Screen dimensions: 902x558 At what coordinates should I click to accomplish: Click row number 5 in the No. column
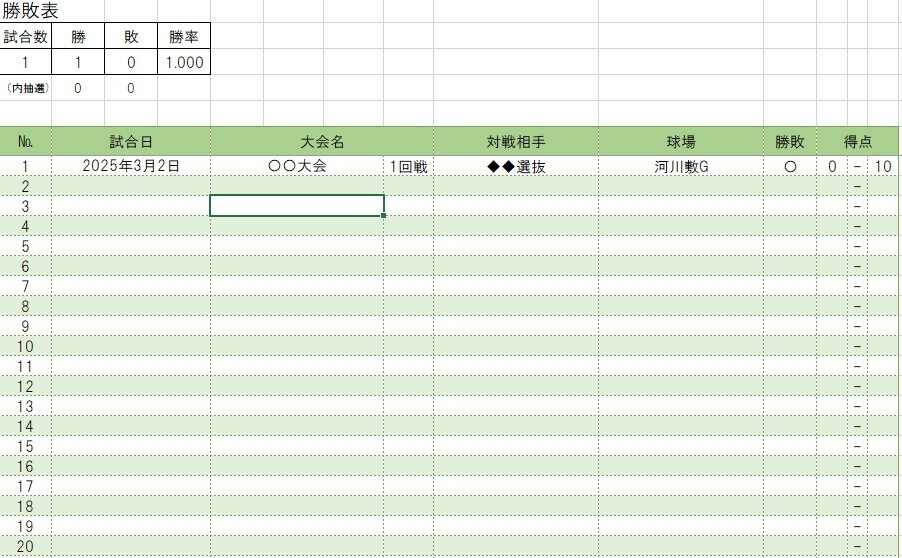pos(26,246)
